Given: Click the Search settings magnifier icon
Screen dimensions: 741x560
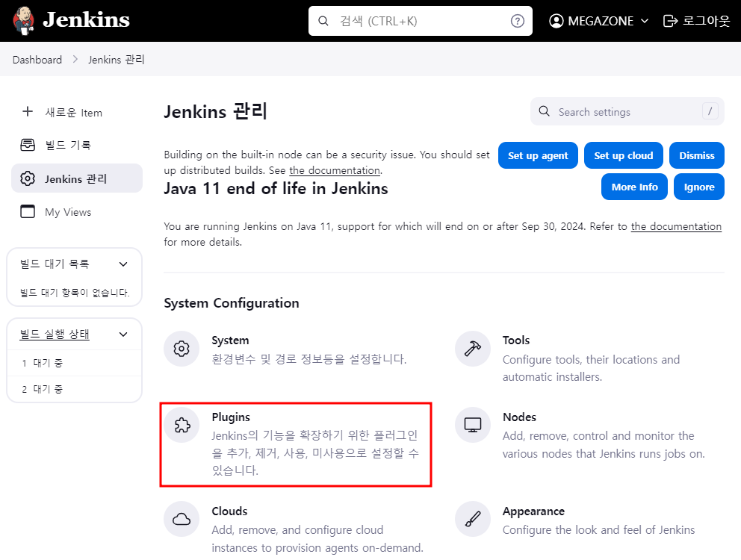Looking at the screenshot, I should click(545, 111).
